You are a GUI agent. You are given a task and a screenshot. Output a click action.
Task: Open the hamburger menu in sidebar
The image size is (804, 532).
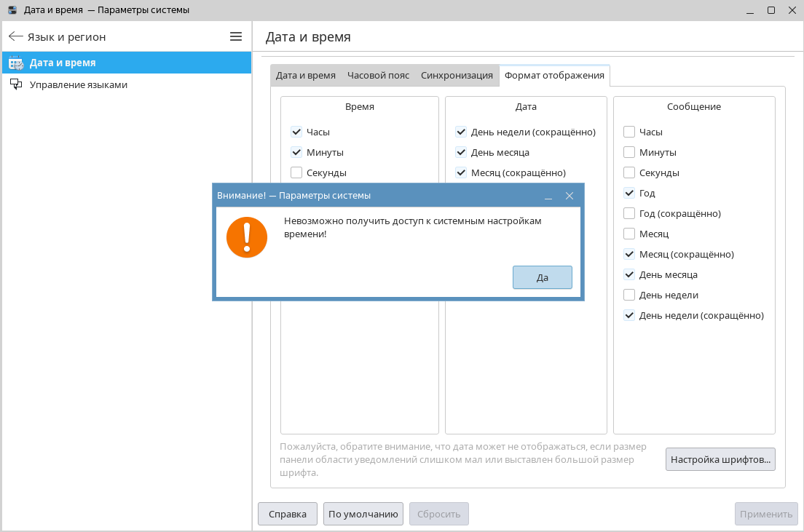click(x=235, y=36)
